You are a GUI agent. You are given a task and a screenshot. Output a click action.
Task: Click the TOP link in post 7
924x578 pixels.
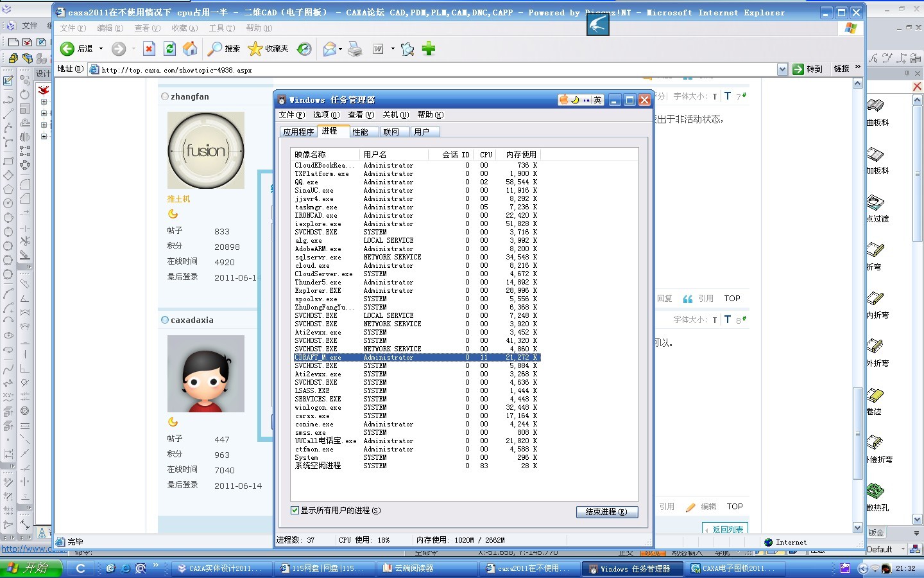pyautogui.click(x=732, y=299)
